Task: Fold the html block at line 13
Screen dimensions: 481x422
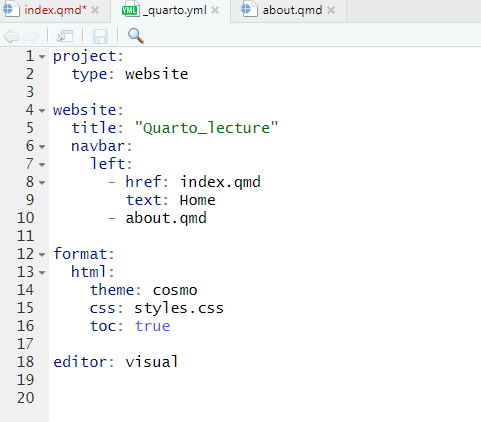Action: click(x=42, y=273)
